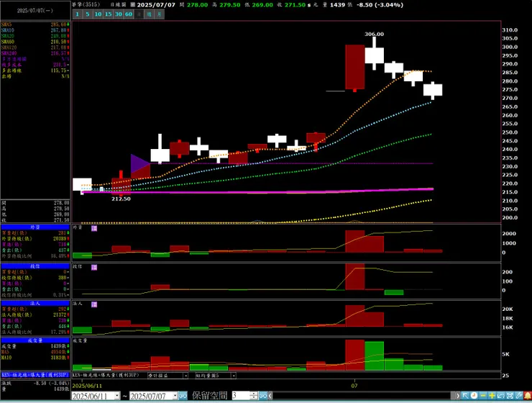Click the purple triangle signal marker on chart
The image size is (532, 403).
point(139,163)
